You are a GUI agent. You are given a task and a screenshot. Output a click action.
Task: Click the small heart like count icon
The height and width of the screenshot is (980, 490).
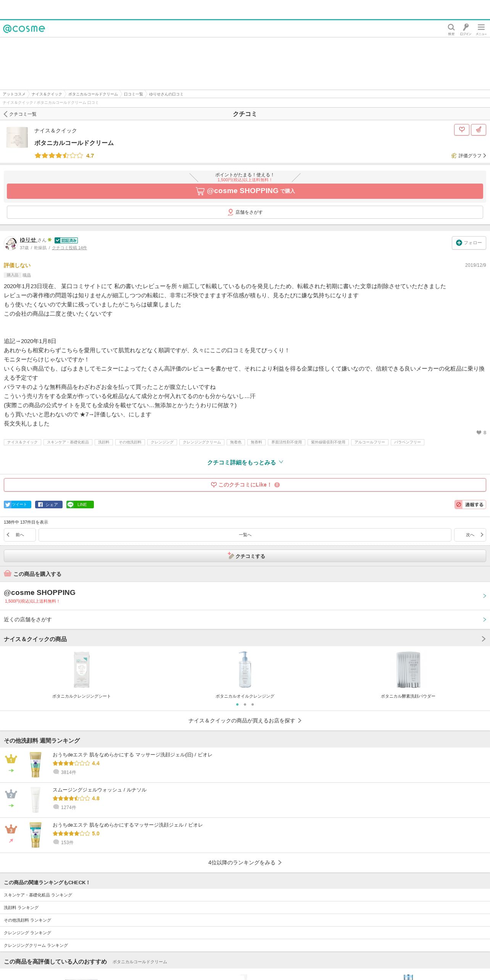point(479,432)
